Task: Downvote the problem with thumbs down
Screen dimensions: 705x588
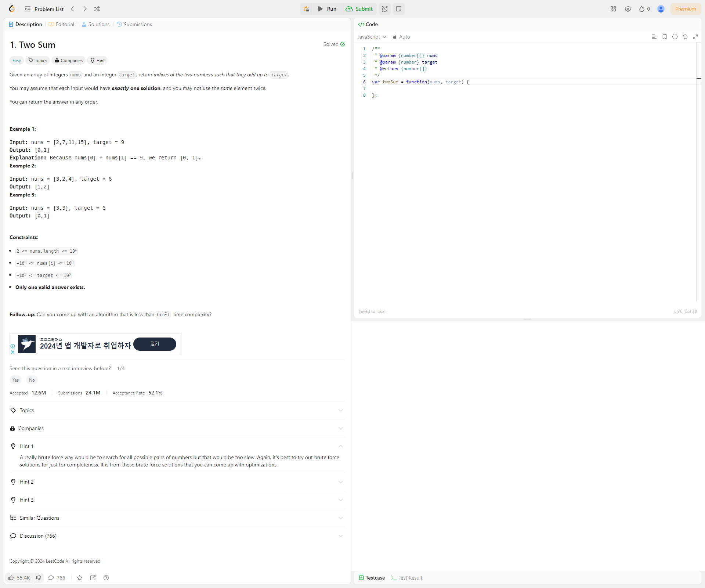Action: [39, 578]
